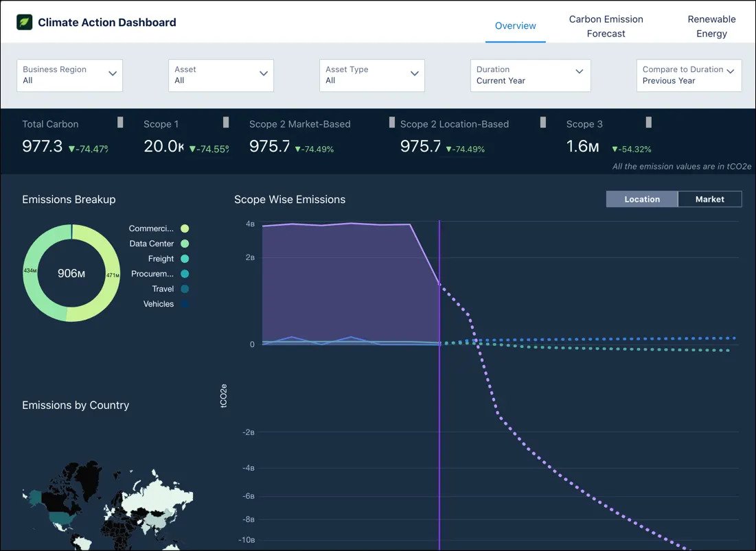Screen dimensions: 756x551
Task: Click the info icon beside Scope 3
Action: [x=648, y=121]
